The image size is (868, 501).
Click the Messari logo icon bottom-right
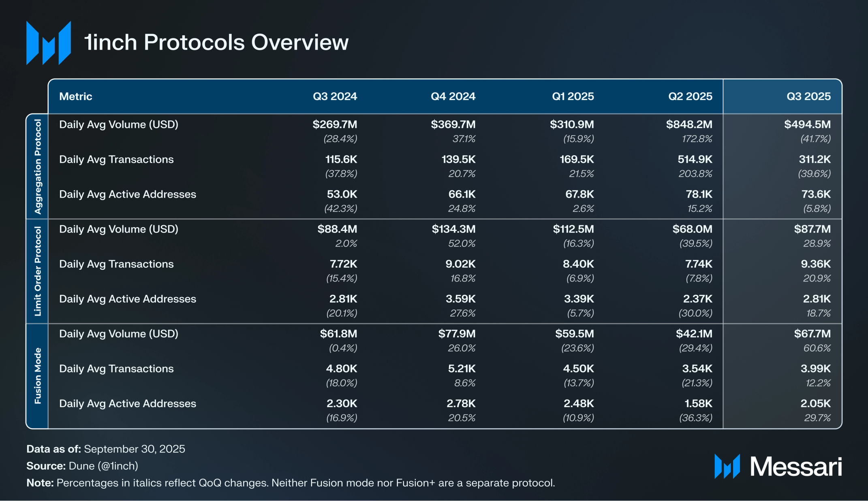[727, 467]
